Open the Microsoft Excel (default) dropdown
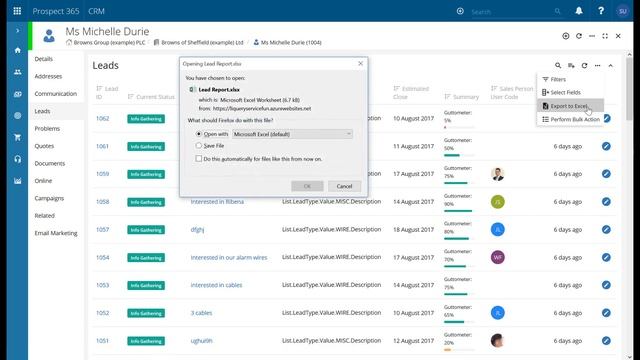Screen dimensions: 640x360 (292, 134)
